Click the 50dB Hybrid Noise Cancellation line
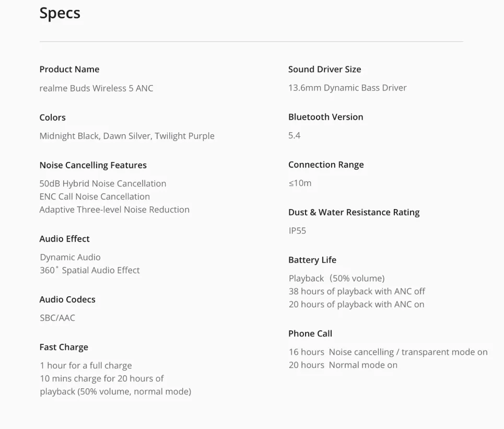This screenshot has width=504, height=429. click(x=103, y=184)
